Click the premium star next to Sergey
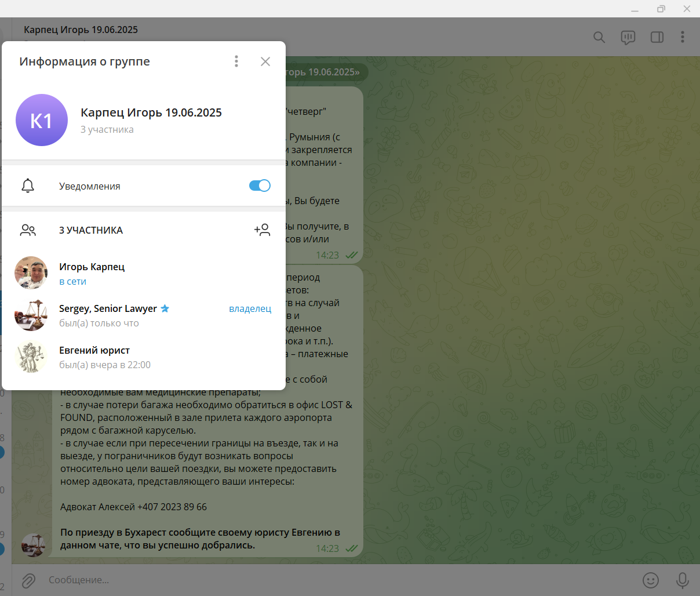 (165, 308)
